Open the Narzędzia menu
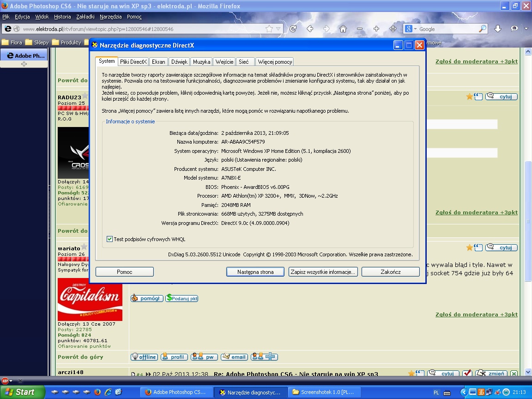The height and width of the screenshot is (399, 532). pos(111,17)
